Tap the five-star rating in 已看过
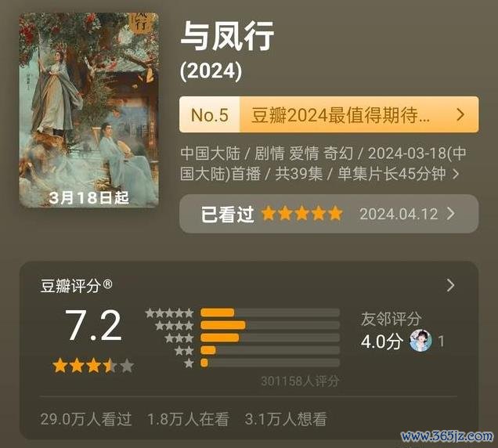 tap(302, 214)
